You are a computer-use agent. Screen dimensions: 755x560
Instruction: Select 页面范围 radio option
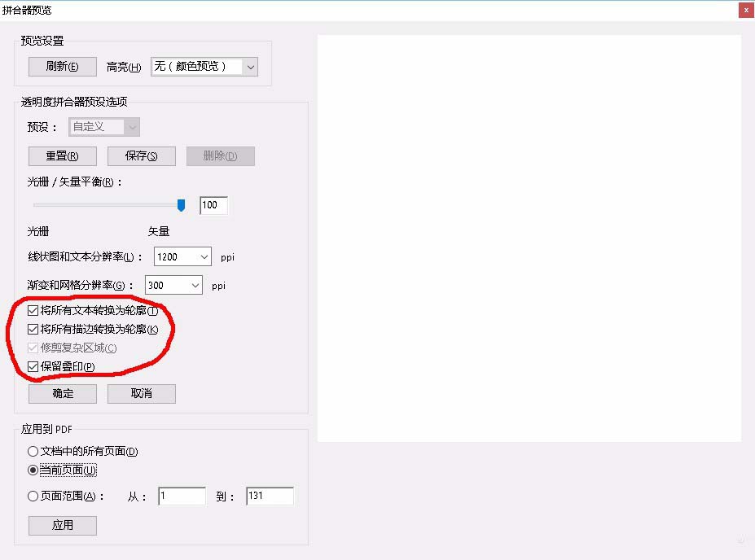tap(33, 497)
